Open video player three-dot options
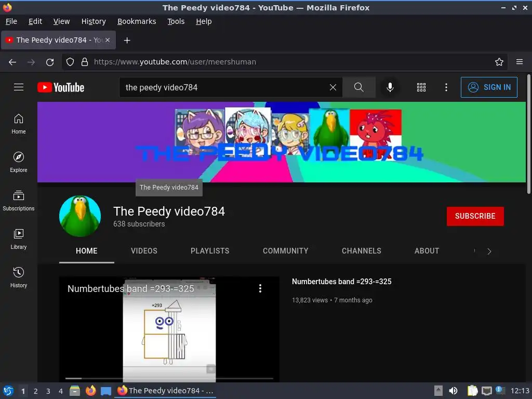532x399 pixels. [260, 288]
